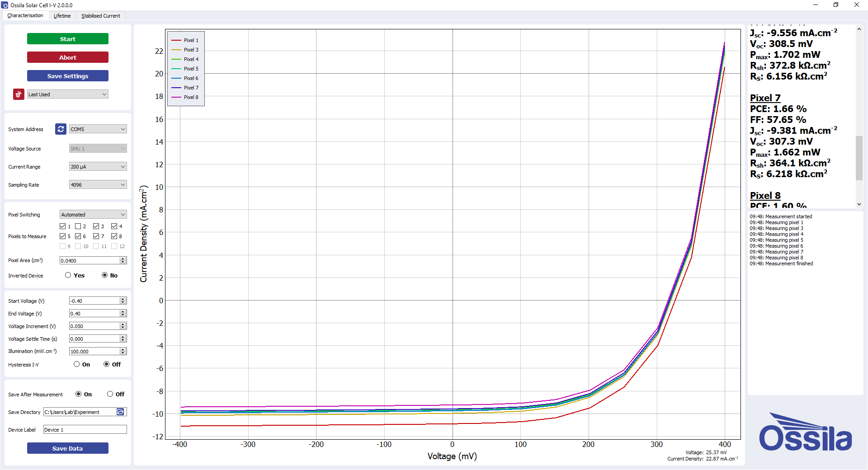Turn Hysteresis I-V On
This screenshot has width=868, height=470.
(77, 364)
